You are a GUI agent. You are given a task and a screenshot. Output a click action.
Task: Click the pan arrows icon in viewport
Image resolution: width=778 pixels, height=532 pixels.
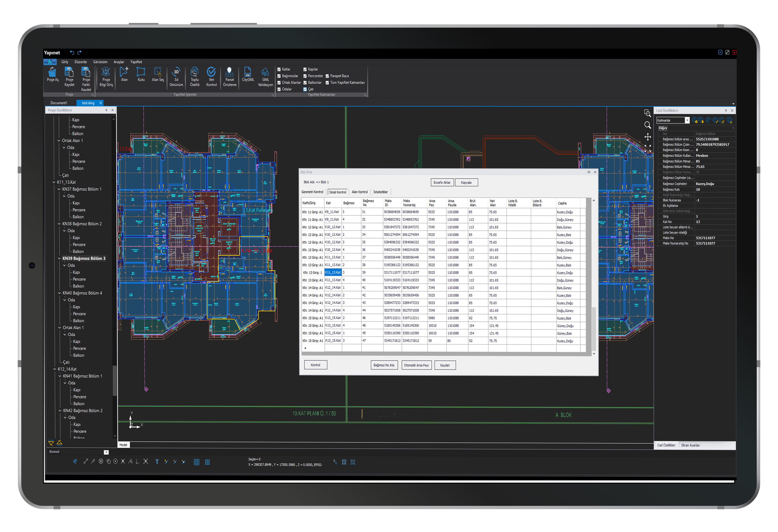click(647, 137)
